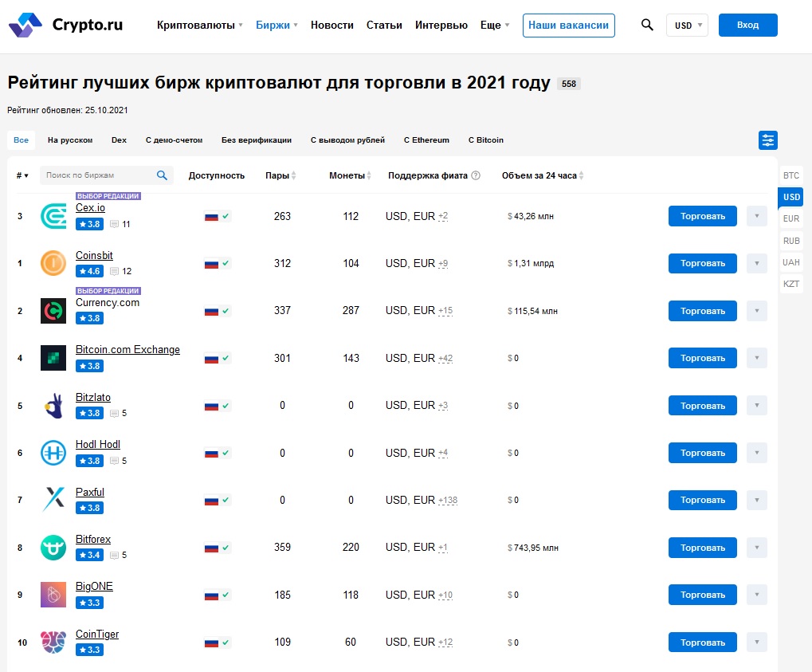The height and width of the screenshot is (672, 812).
Task: Expand the CoinTiger row details arrow
Action: 756,643
